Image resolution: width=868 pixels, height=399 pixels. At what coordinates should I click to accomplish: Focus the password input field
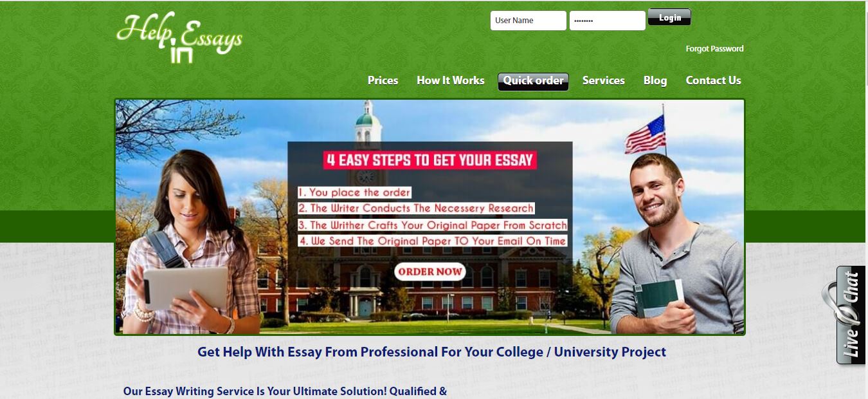(x=607, y=21)
